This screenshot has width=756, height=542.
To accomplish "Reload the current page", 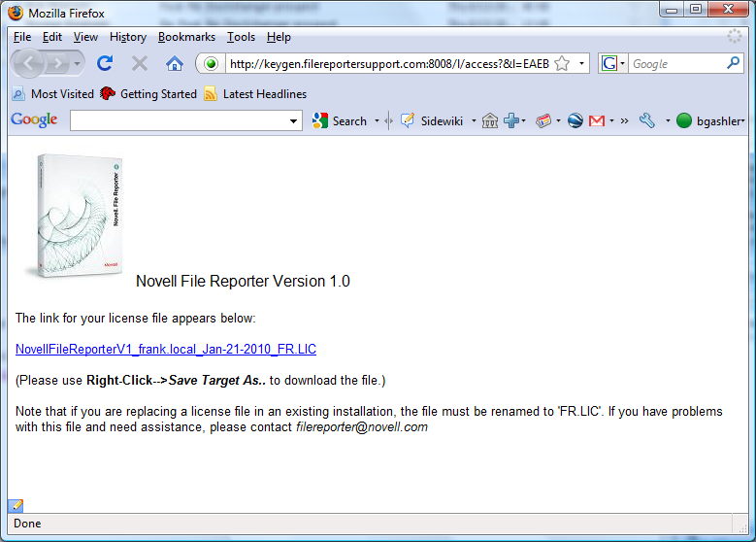I will tap(105, 63).
